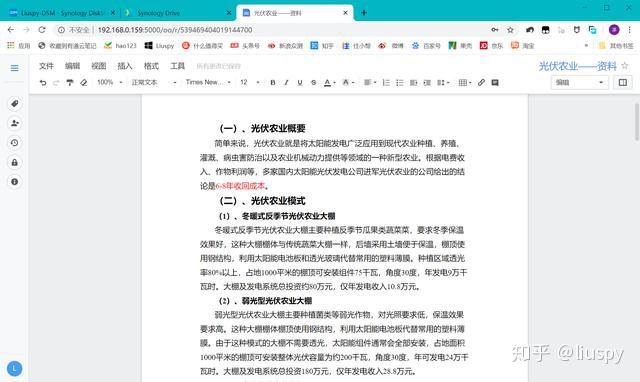Toggle italic formatting
The height and width of the screenshot is (382, 640).
pyautogui.click(x=286, y=83)
